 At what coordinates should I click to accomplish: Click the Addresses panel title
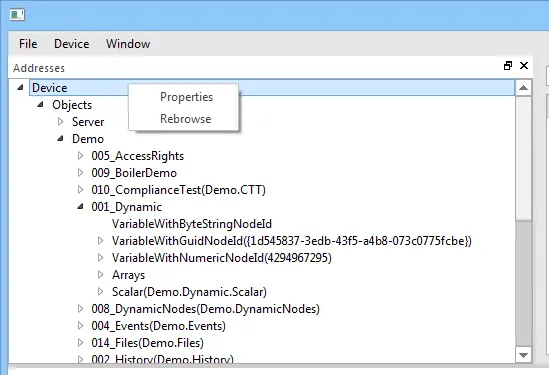(39, 68)
